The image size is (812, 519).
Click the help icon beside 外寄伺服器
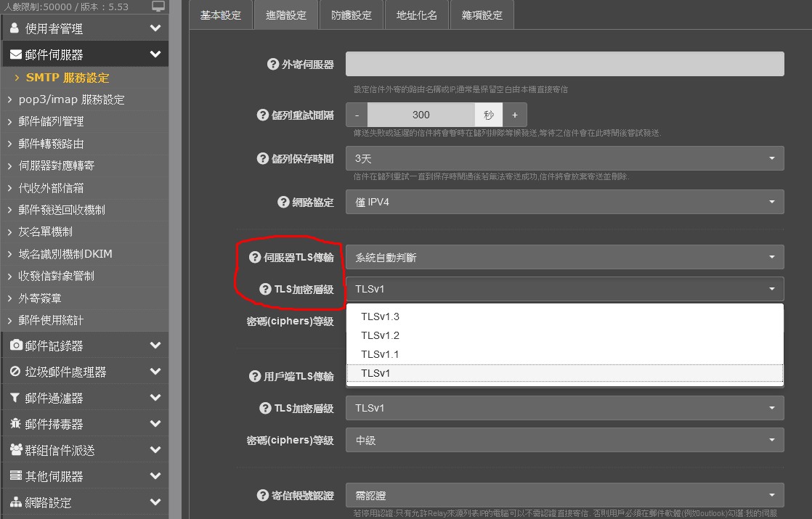click(x=273, y=65)
